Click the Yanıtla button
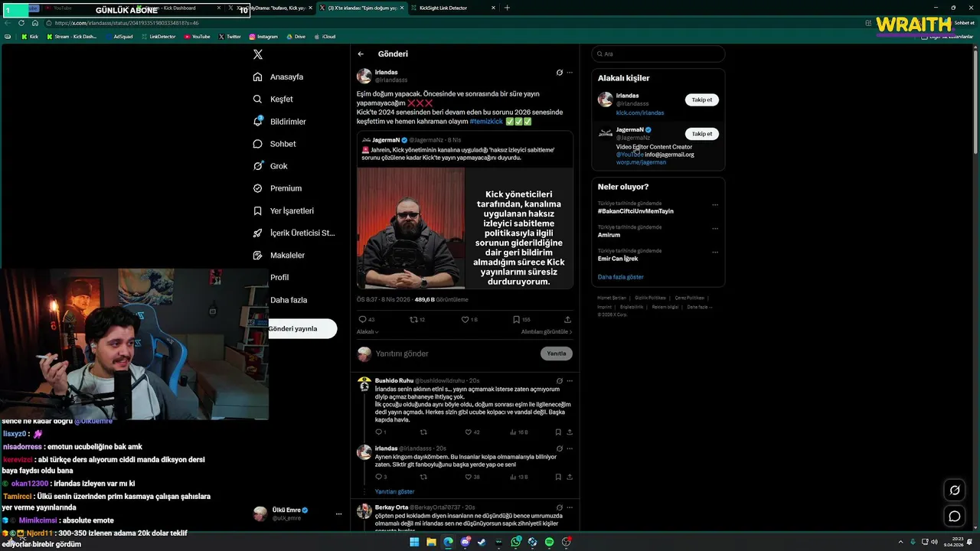The image size is (980, 551). click(x=557, y=354)
